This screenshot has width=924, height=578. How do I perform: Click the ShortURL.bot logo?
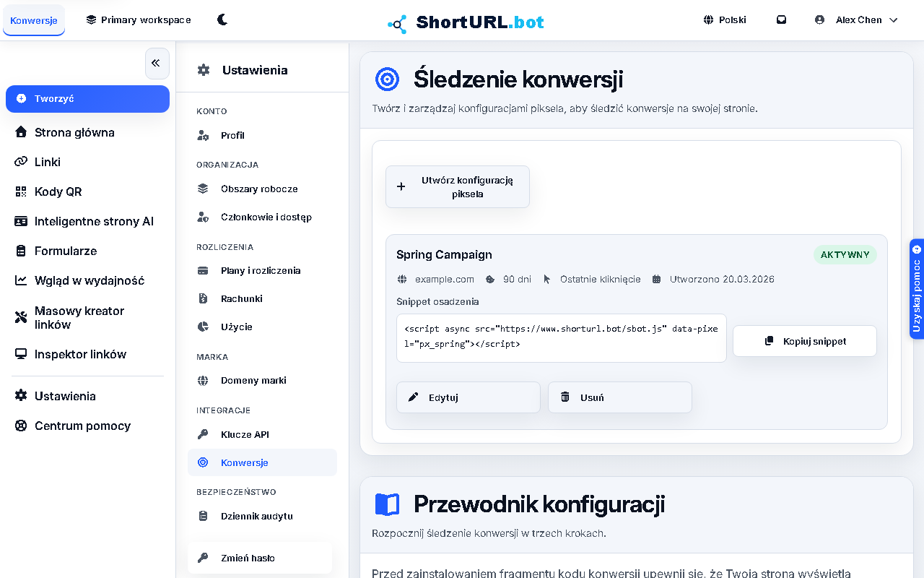pos(466,22)
